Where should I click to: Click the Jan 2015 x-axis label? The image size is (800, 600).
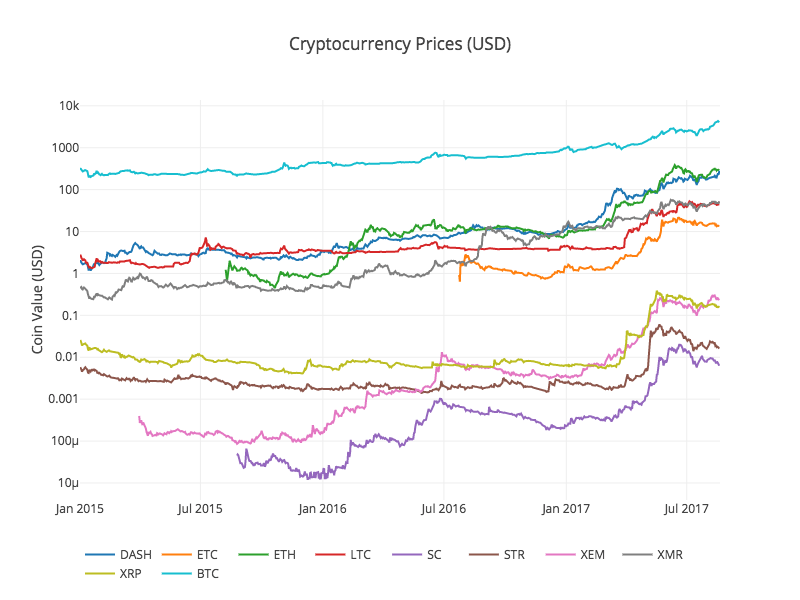pos(79,509)
